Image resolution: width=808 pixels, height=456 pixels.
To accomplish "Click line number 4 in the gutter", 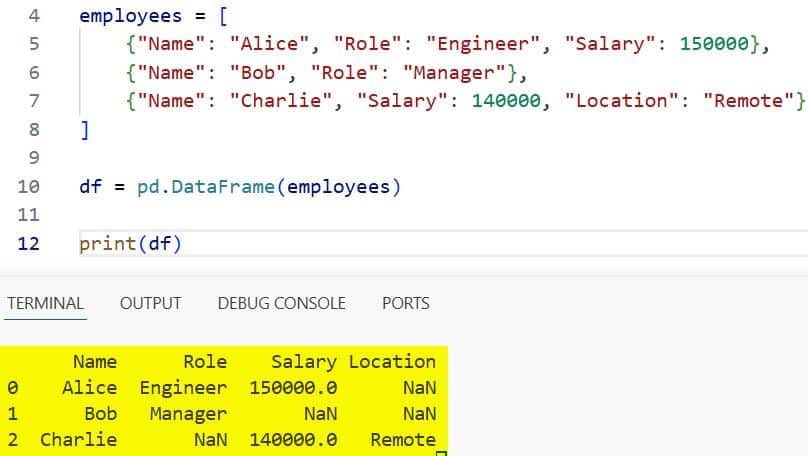I will tap(34, 15).
